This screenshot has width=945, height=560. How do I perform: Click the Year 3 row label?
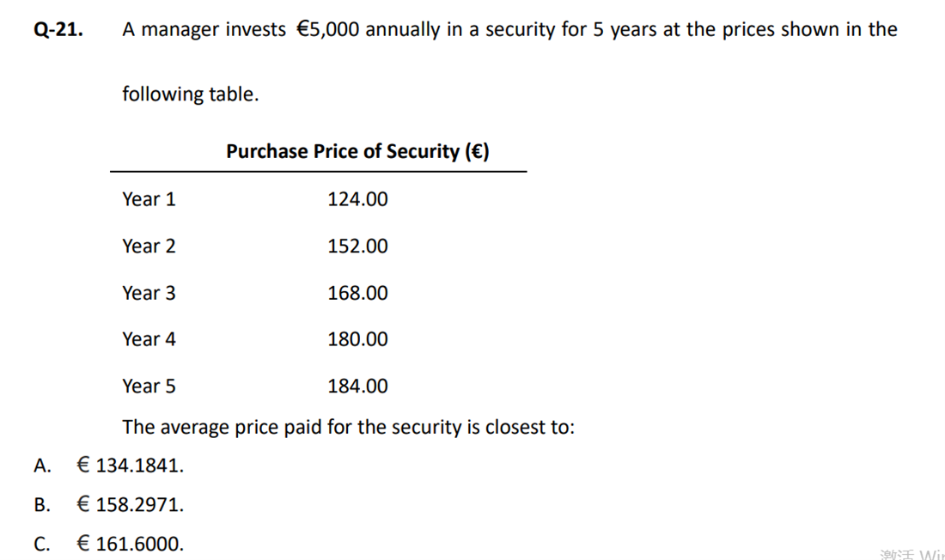tap(149, 293)
